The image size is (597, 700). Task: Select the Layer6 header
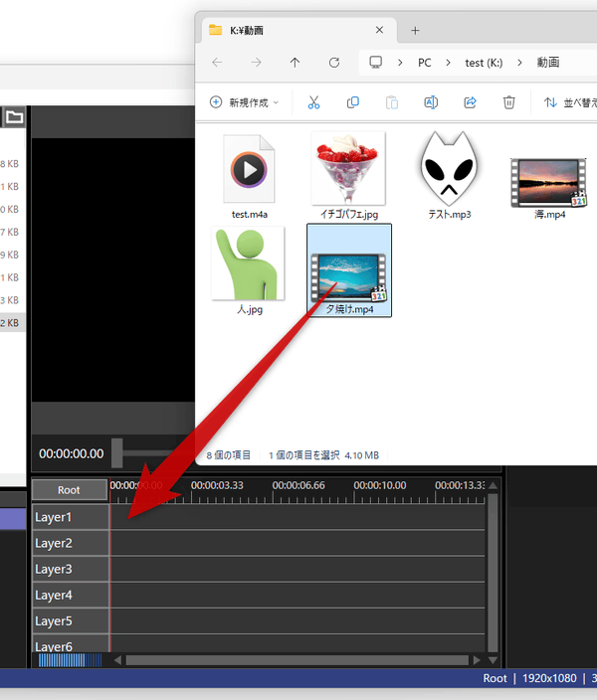click(x=71, y=643)
